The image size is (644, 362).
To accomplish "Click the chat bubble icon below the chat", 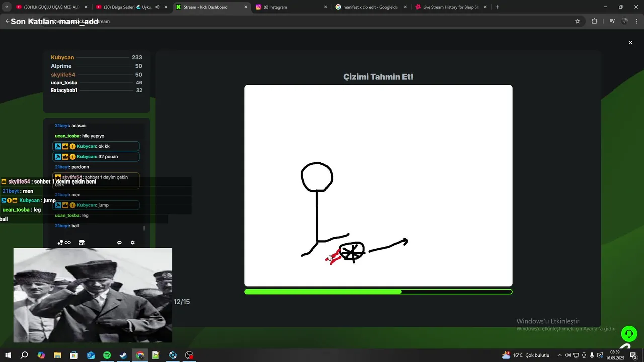I will (x=119, y=243).
